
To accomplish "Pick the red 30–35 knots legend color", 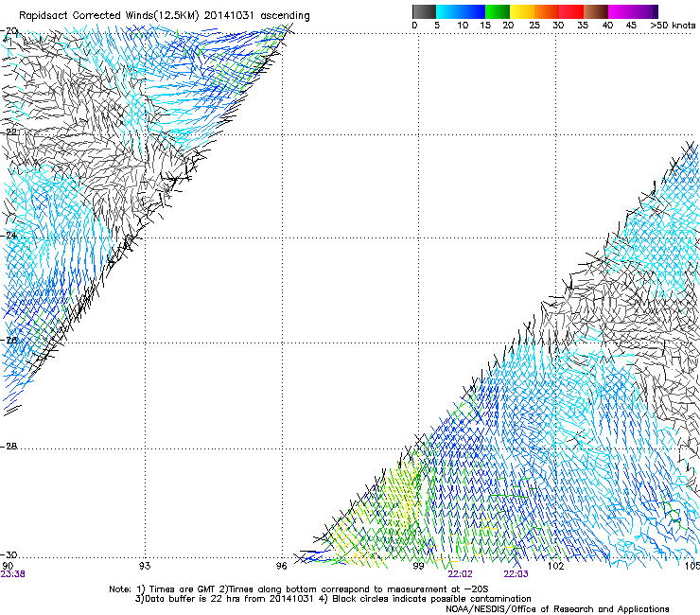I will coord(571,11).
